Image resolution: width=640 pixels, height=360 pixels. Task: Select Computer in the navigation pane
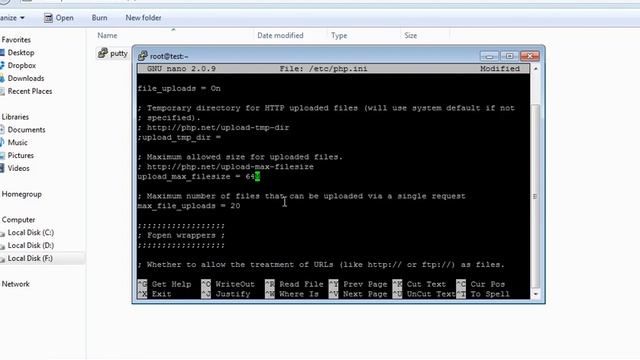pos(18,220)
